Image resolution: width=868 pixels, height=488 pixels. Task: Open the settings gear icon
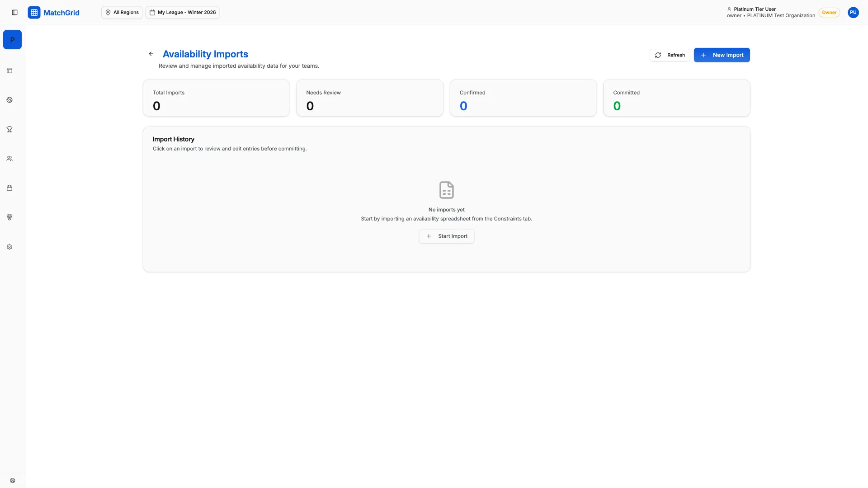(9, 246)
